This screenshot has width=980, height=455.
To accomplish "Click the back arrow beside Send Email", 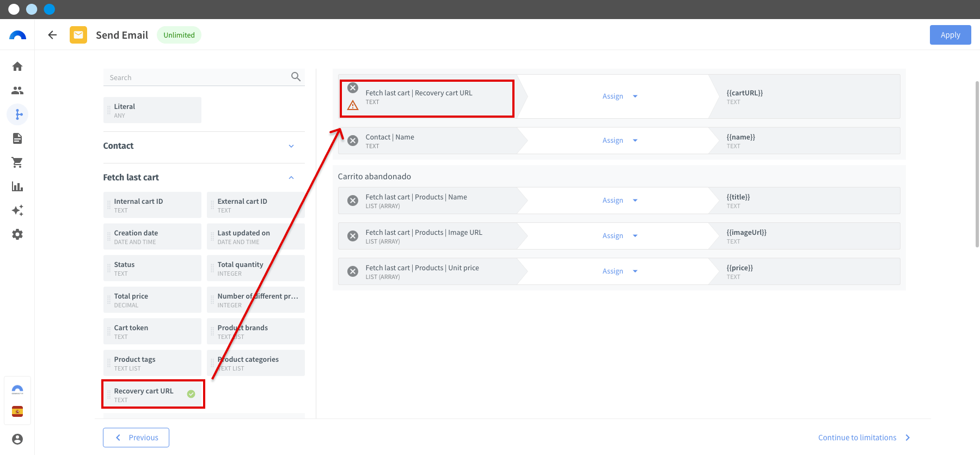I will (x=52, y=35).
